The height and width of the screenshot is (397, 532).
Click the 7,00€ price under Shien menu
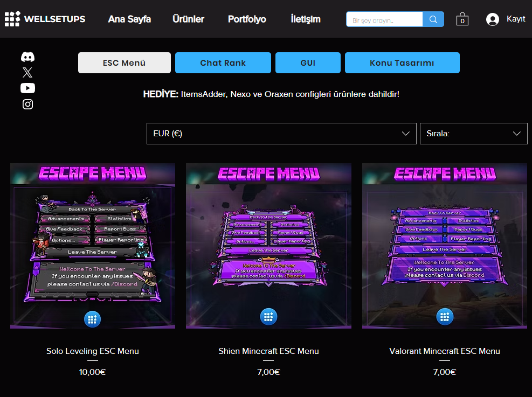(x=268, y=372)
